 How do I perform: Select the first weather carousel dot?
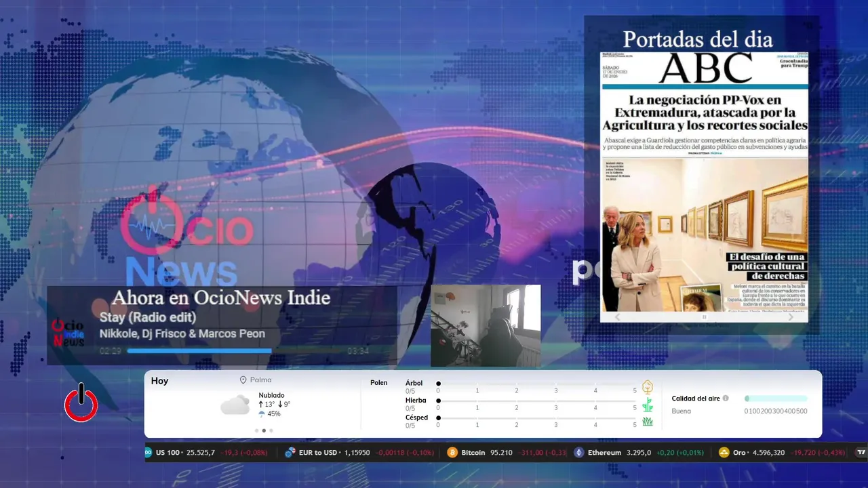[256, 430]
